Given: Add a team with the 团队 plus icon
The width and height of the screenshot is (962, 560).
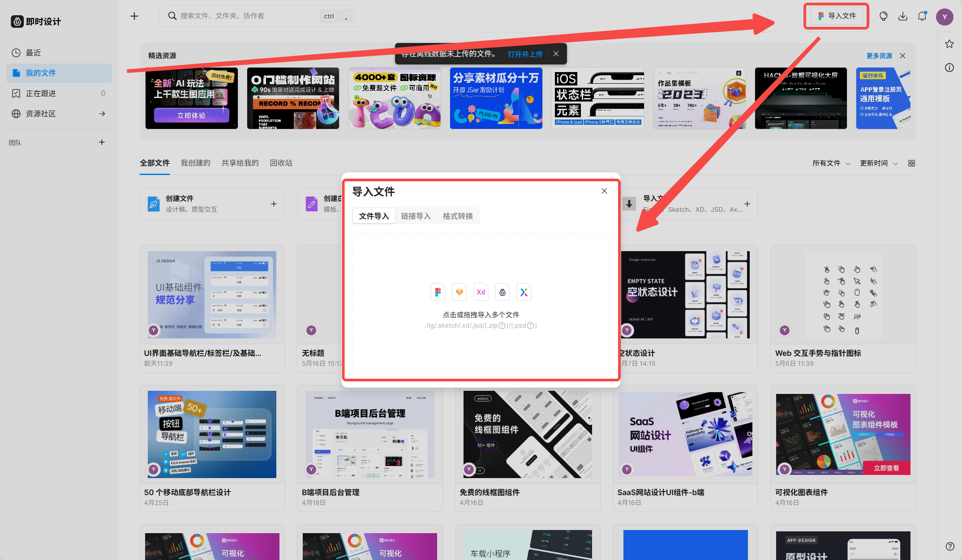Looking at the screenshot, I should click(x=102, y=142).
